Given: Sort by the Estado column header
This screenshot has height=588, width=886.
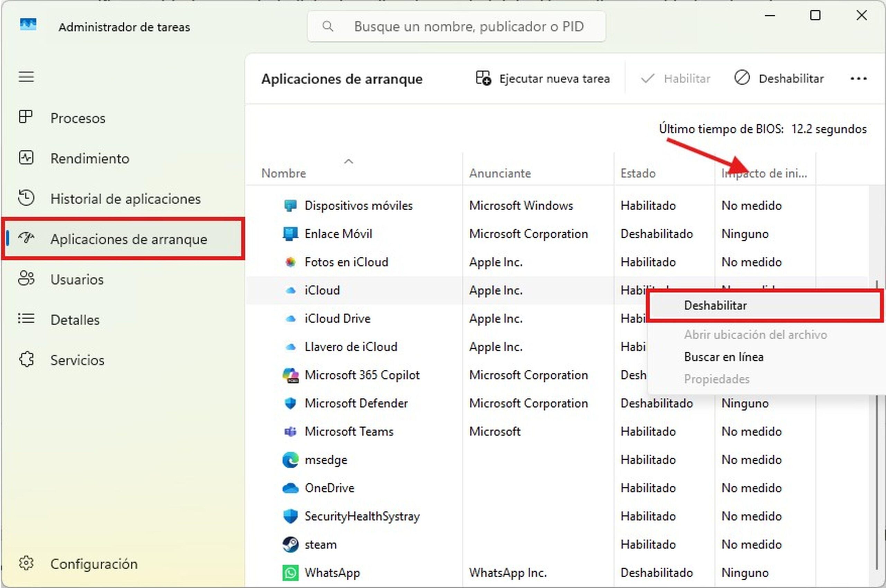Looking at the screenshot, I should tap(638, 173).
